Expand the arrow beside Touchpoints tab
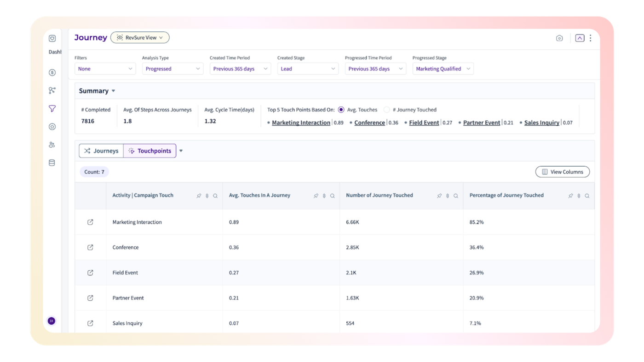This screenshot has height=362, width=644. tap(181, 151)
